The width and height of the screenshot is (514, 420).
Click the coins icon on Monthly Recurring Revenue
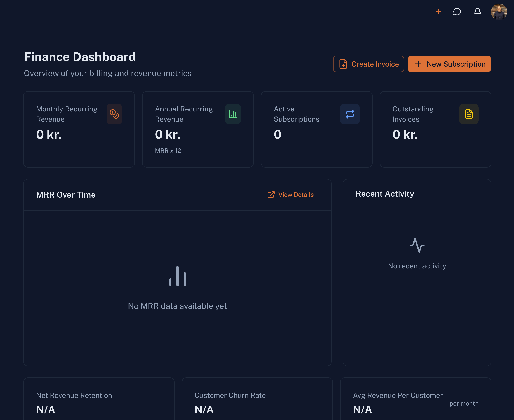[114, 114]
